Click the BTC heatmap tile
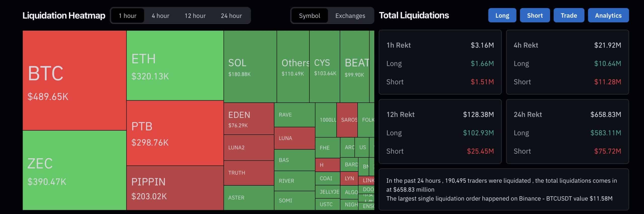The image size is (644, 214). [x=74, y=80]
